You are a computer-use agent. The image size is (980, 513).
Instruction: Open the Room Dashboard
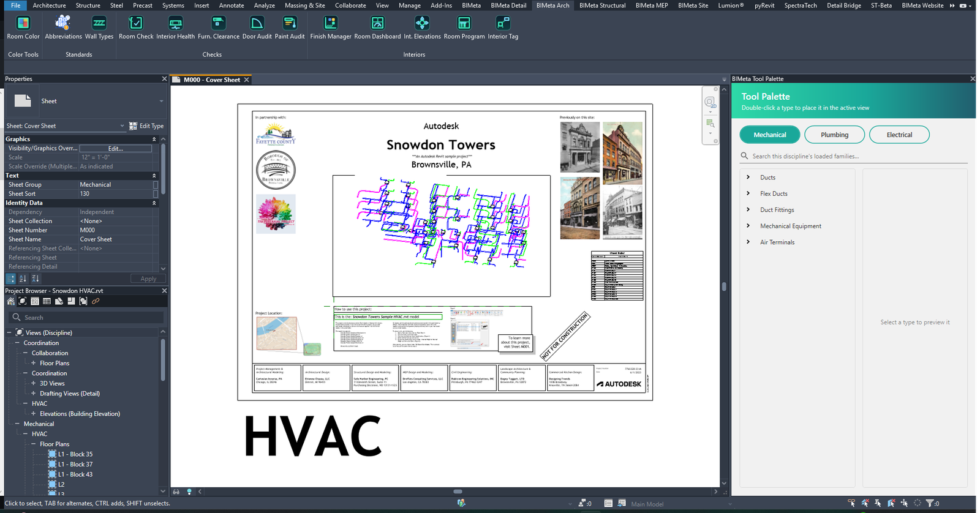(x=377, y=28)
